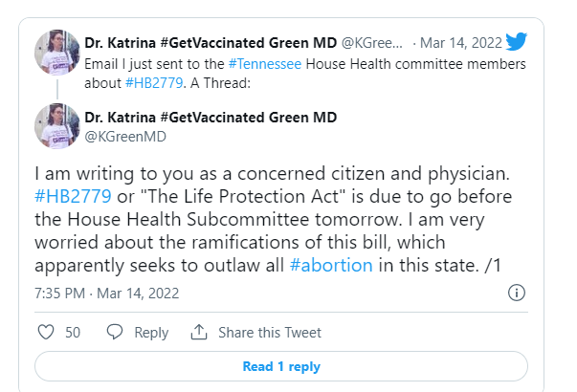Viewport: 577px width, 392px height.
Task: Click the main tweet author display name
Action: tap(211, 118)
